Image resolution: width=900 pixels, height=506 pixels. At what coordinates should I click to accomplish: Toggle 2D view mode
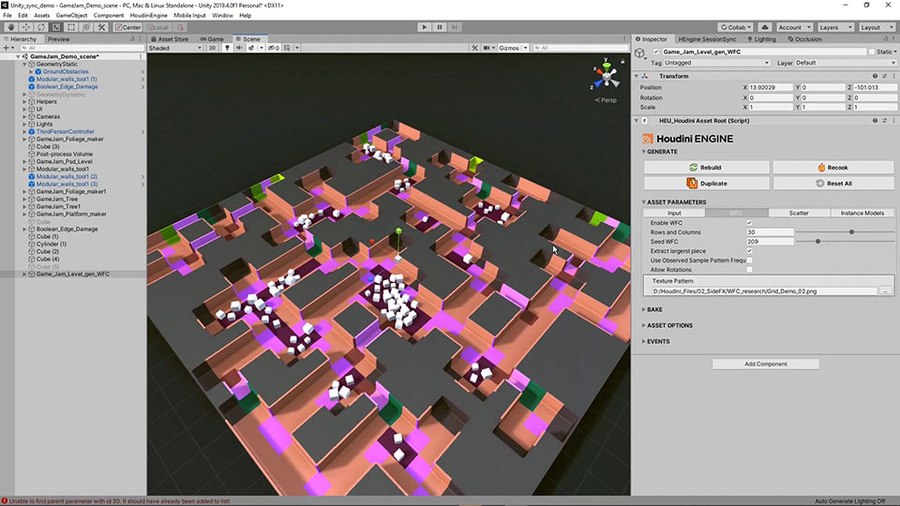(212, 48)
